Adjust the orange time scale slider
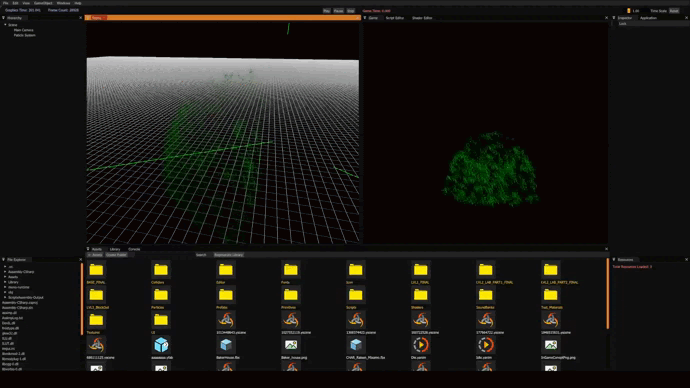Image resolution: width=690 pixels, height=388 pixels. [x=629, y=11]
